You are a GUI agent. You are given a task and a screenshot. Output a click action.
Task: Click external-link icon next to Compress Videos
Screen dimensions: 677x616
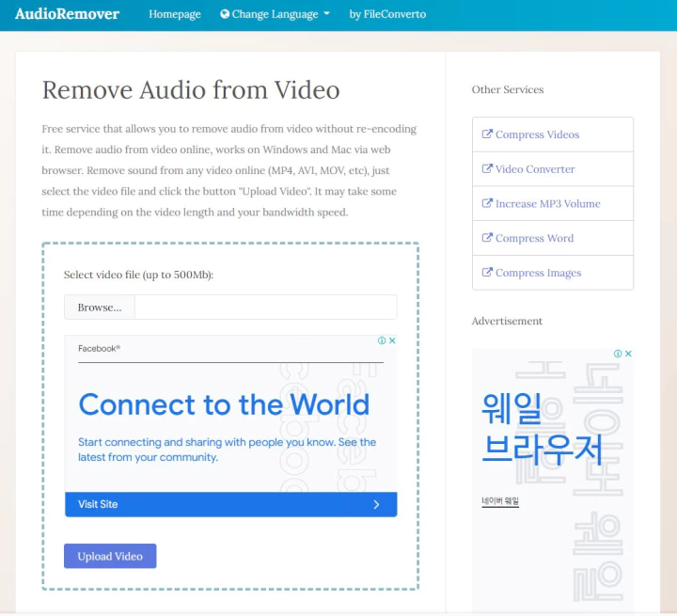coord(487,134)
